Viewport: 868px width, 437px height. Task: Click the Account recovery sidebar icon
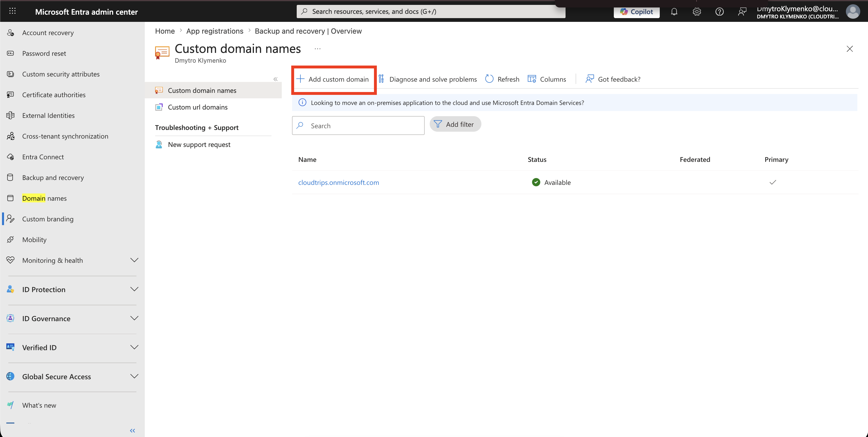(10, 33)
